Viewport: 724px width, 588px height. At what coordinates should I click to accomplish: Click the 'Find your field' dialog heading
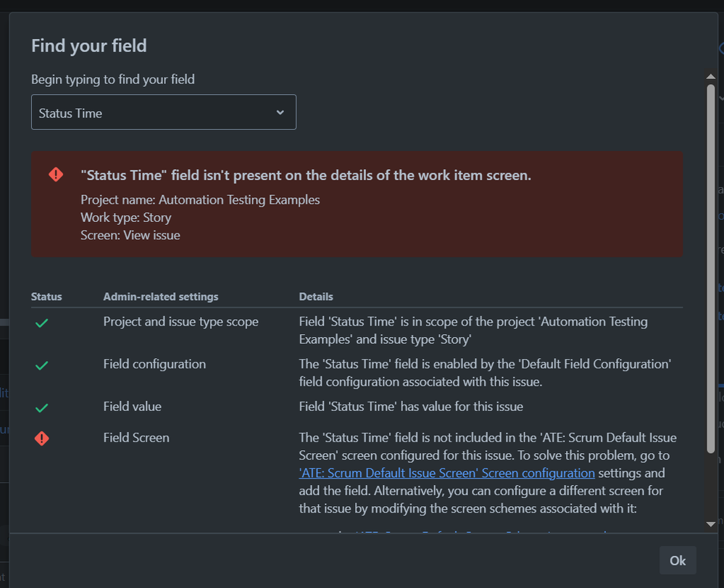(x=89, y=46)
